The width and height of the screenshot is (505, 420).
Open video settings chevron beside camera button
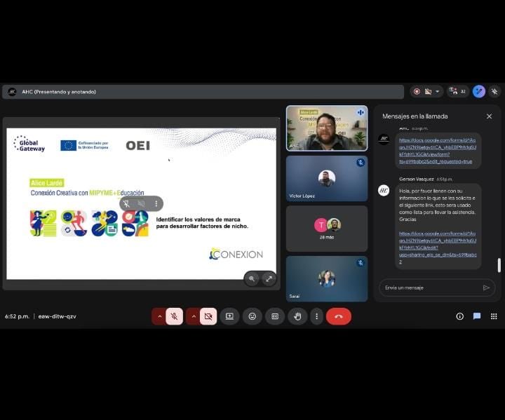(194, 317)
